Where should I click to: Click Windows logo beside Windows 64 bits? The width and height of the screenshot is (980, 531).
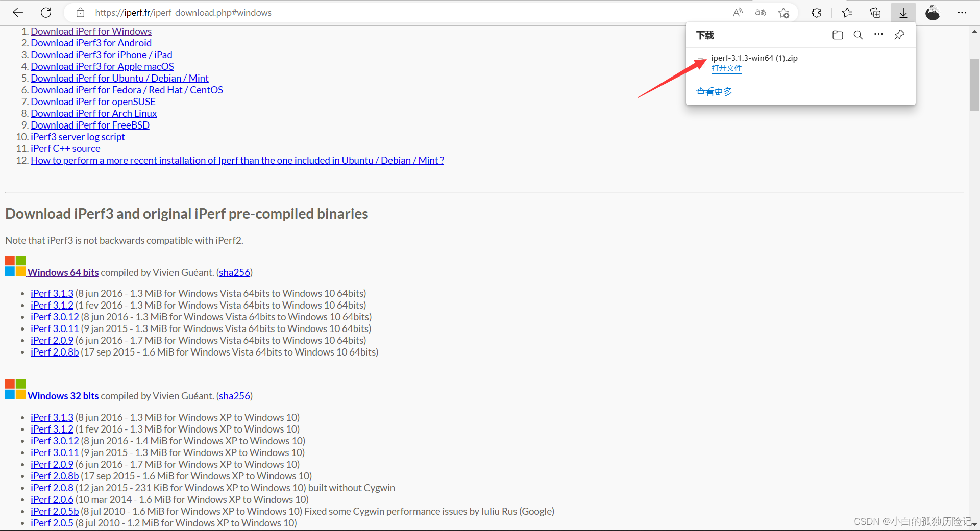[15, 266]
